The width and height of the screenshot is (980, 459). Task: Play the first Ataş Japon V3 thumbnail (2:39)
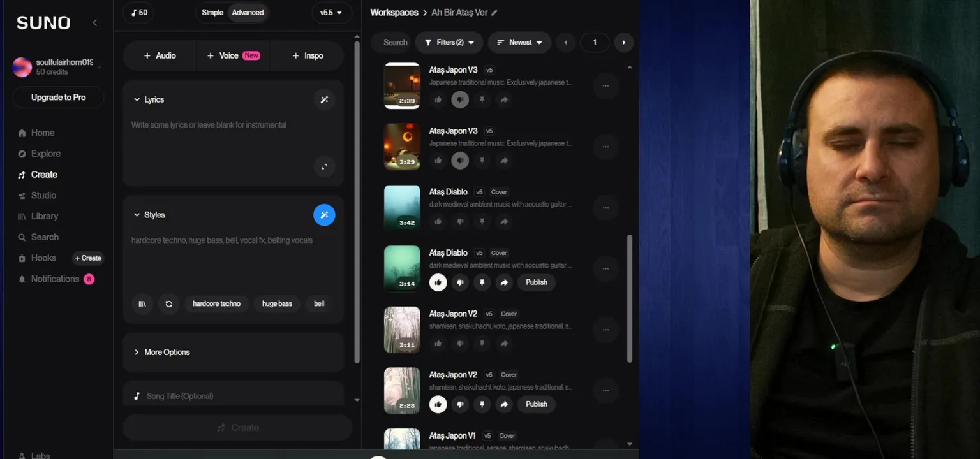click(402, 86)
